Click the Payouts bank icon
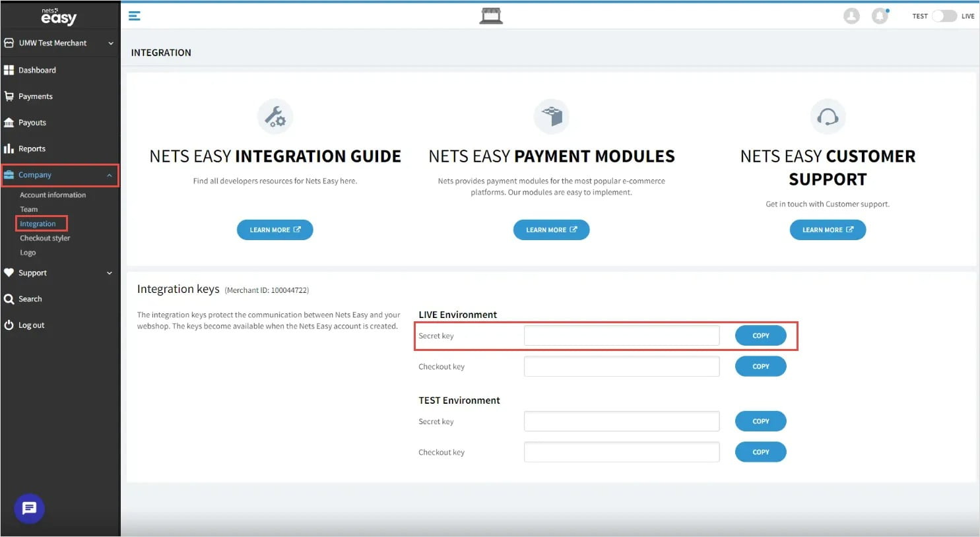Screen dimensions: 980x537 (9, 123)
